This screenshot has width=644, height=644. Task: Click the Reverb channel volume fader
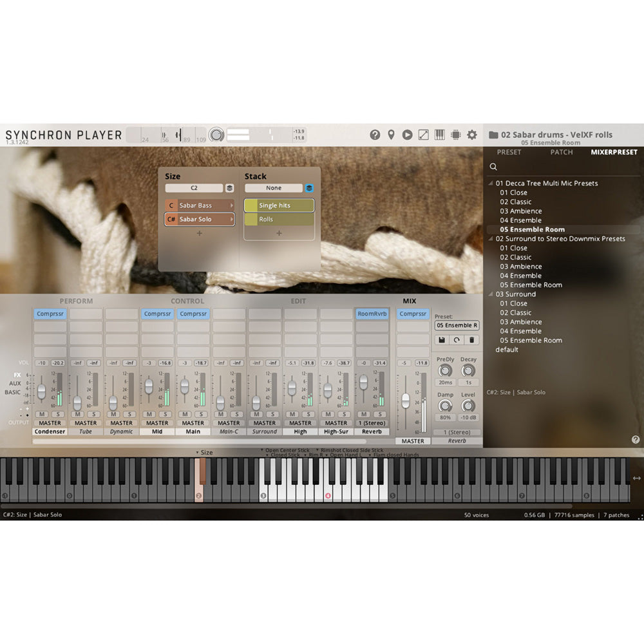[363, 383]
